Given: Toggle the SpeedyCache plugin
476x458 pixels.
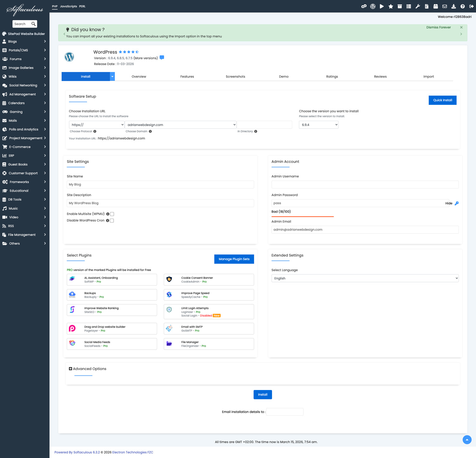Looking at the screenshot, I should (x=209, y=295).
